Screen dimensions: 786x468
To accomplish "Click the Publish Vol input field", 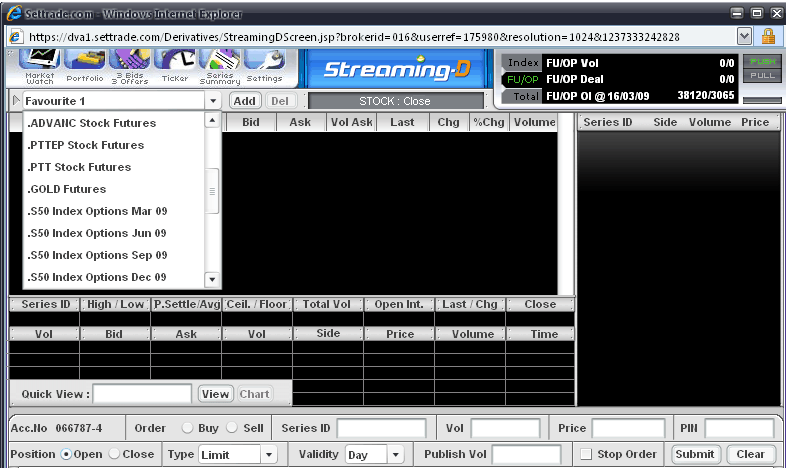I will coord(526,454).
